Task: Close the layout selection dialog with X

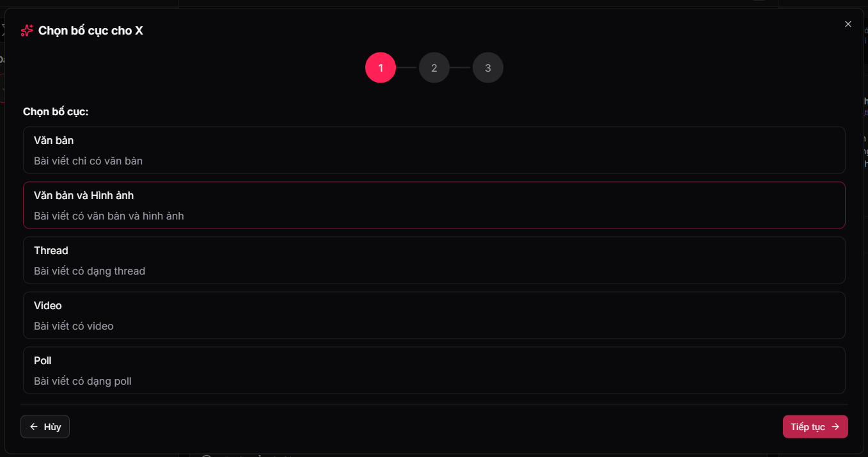Action: (x=848, y=24)
